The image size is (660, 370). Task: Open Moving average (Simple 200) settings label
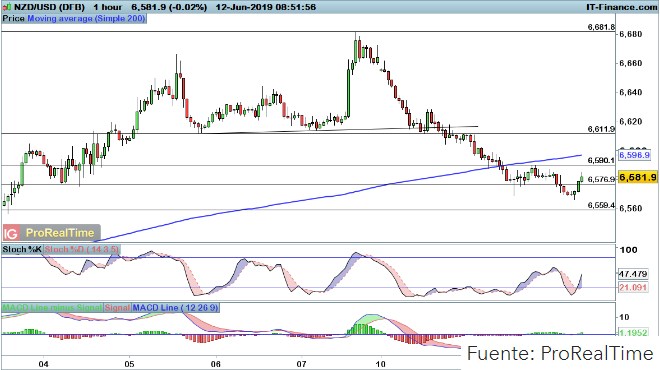pos(86,19)
